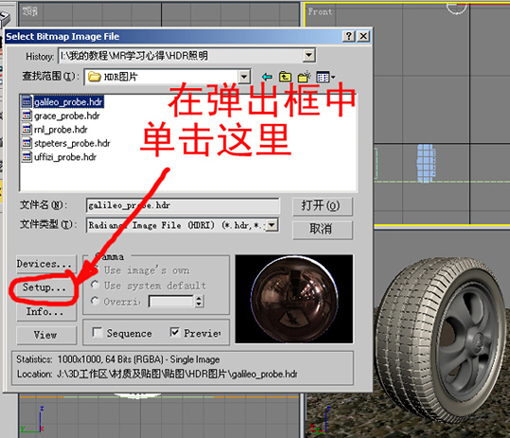Expand the History path dropdown
Viewport: 510px width, 438px height.
[x=309, y=55]
